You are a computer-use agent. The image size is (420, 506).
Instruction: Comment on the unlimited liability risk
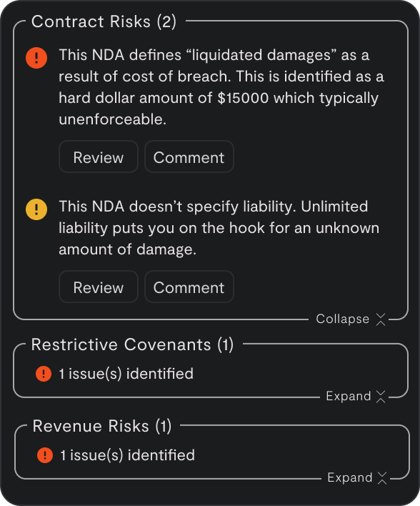[x=189, y=287]
